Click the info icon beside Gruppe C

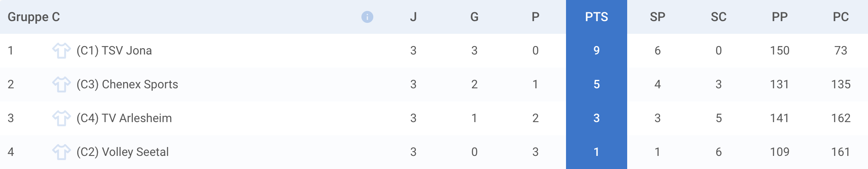[367, 17]
